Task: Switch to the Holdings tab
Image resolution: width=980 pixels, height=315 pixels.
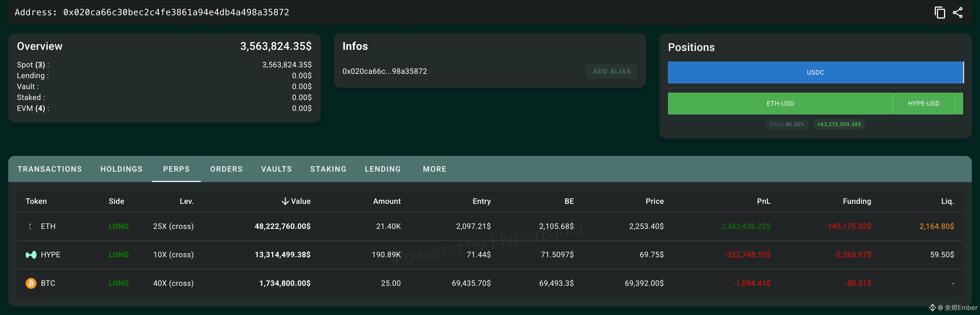Action: (121, 169)
